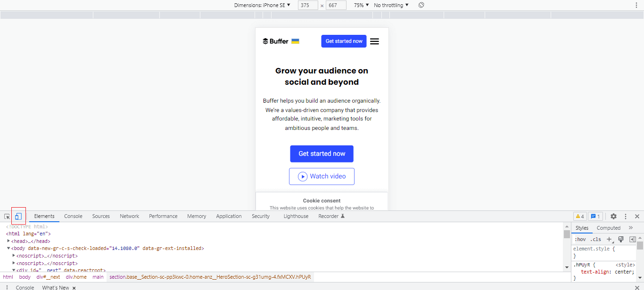Screen dimensions: 644x290
Task: Toggle :hov element state panel
Action: (x=580, y=239)
